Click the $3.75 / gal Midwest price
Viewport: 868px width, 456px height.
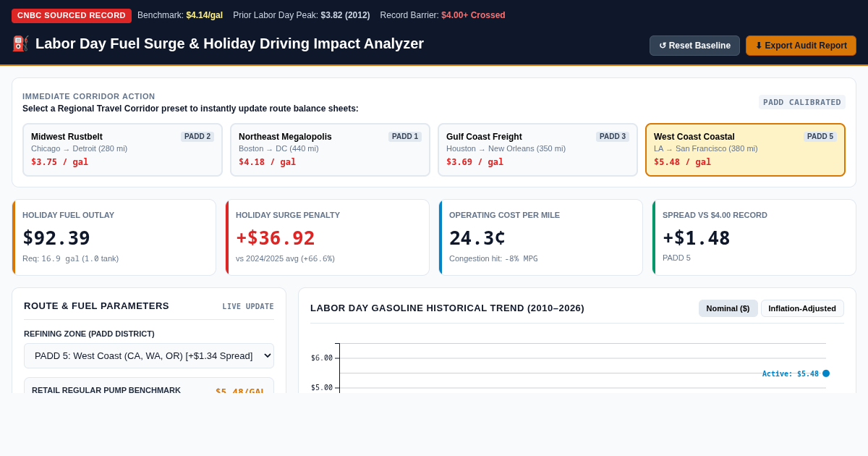click(59, 162)
